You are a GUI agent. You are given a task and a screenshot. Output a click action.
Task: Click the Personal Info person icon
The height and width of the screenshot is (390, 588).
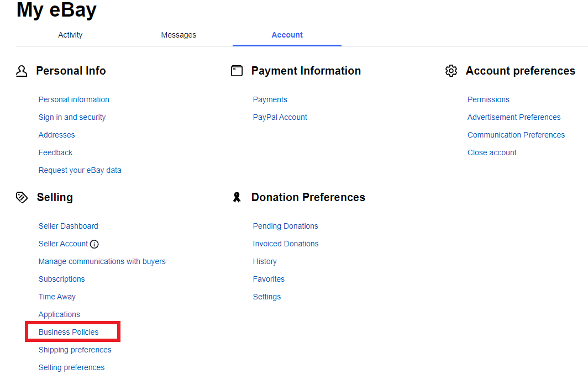pyautogui.click(x=22, y=71)
